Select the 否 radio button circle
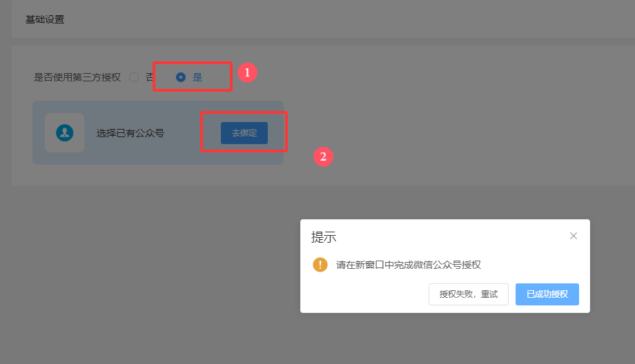This screenshot has width=635, height=364. (134, 77)
